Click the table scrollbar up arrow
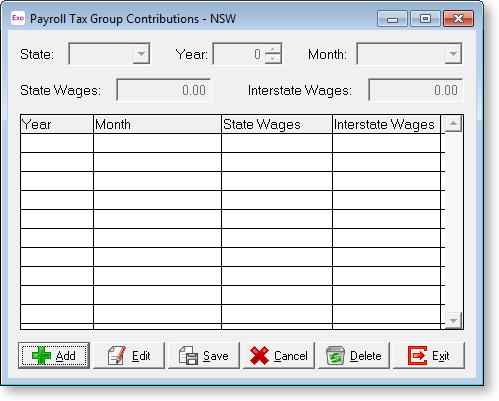 coord(453,124)
